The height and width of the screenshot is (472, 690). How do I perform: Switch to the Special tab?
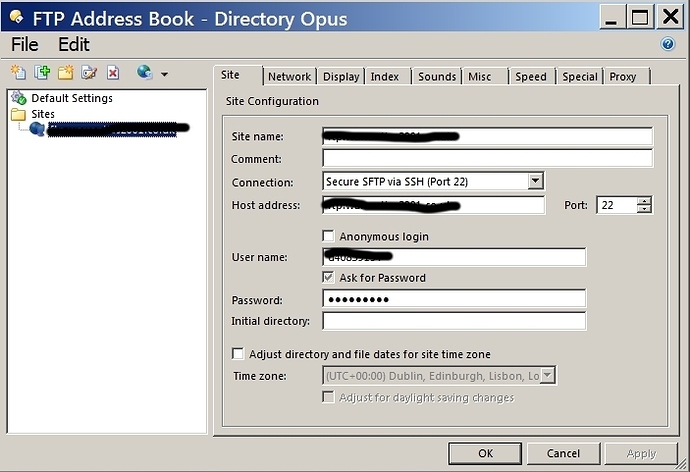[x=580, y=77]
